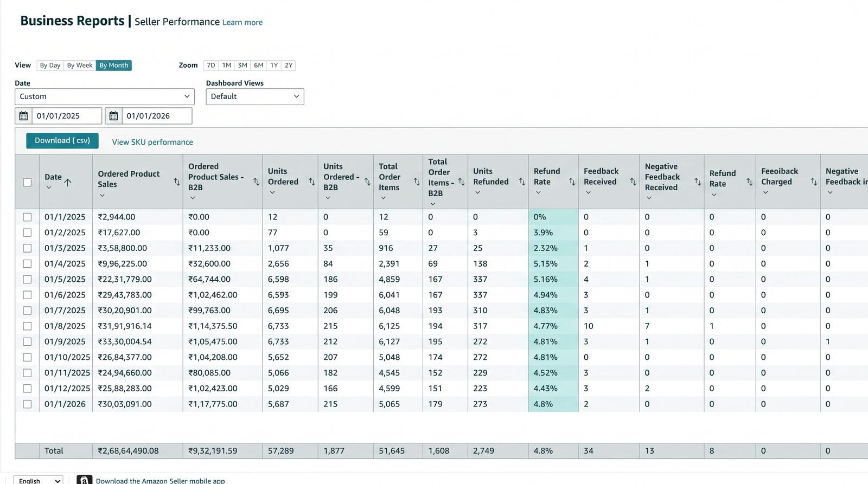Click the start date field 01/01/2025
The height and width of the screenshot is (484, 868).
point(67,116)
